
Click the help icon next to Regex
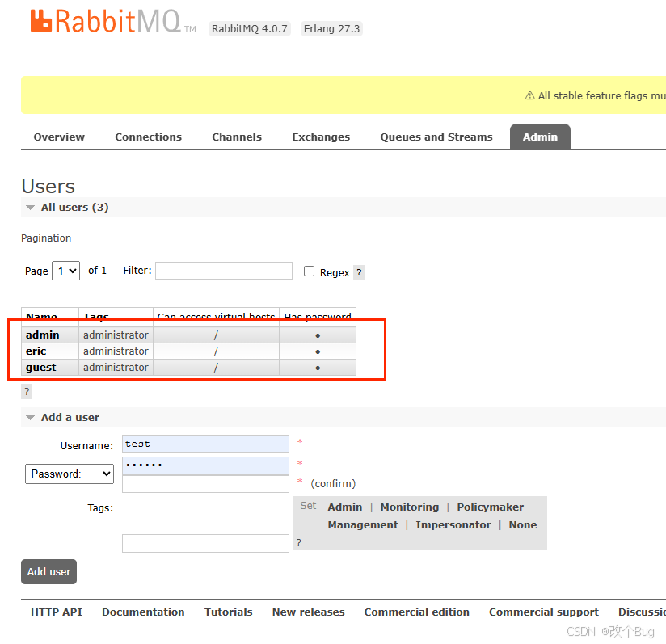coord(358,272)
